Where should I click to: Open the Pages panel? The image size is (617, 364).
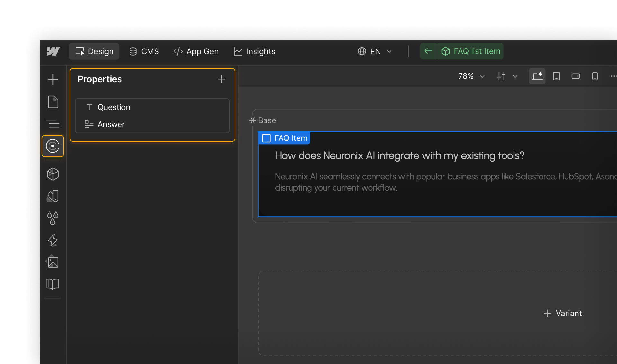click(x=53, y=102)
